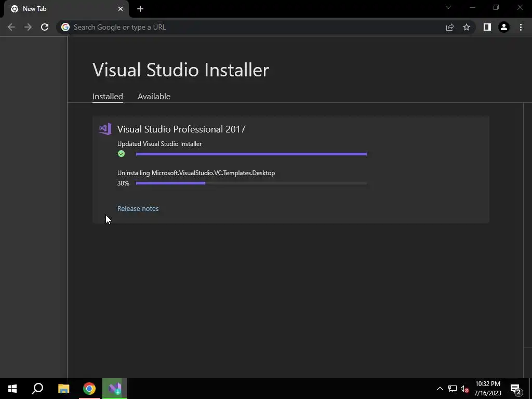Click the network status tray icon
This screenshot has width=532, height=399.
pos(453,389)
